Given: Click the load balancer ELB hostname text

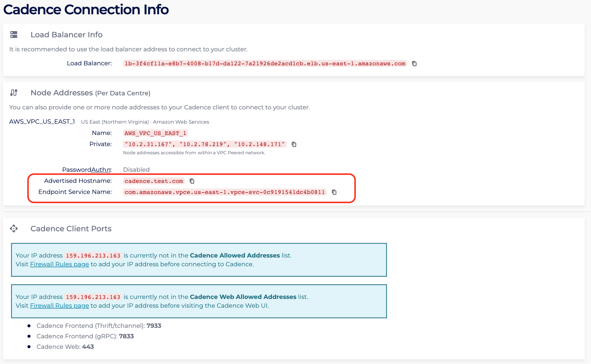Looking at the screenshot, I should coord(265,64).
